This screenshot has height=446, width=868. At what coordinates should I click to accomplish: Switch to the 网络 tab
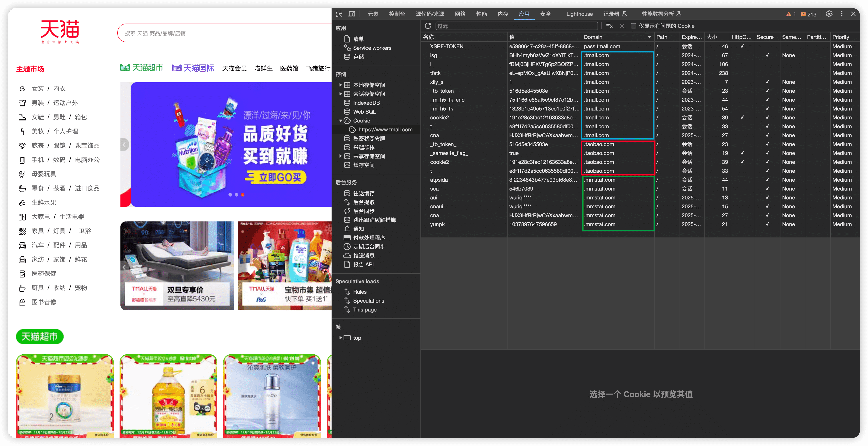click(x=460, y=14)
